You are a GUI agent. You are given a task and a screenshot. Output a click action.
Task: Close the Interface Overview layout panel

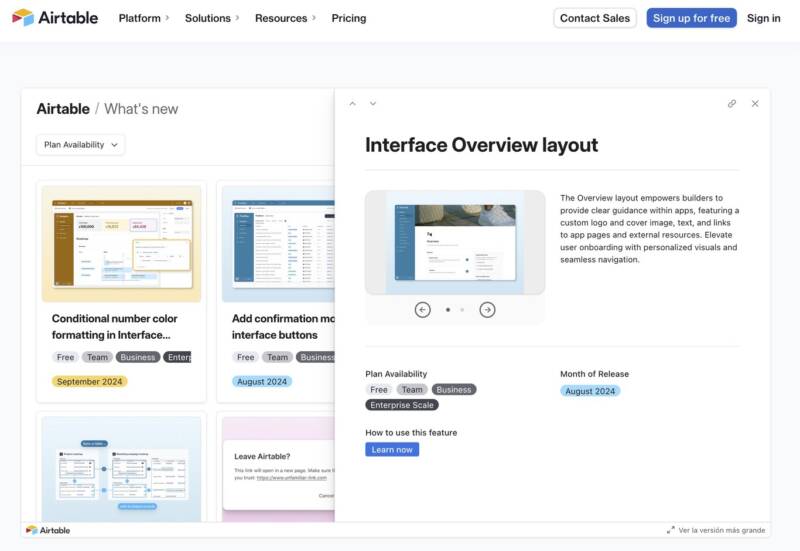[x=755, y=104]
